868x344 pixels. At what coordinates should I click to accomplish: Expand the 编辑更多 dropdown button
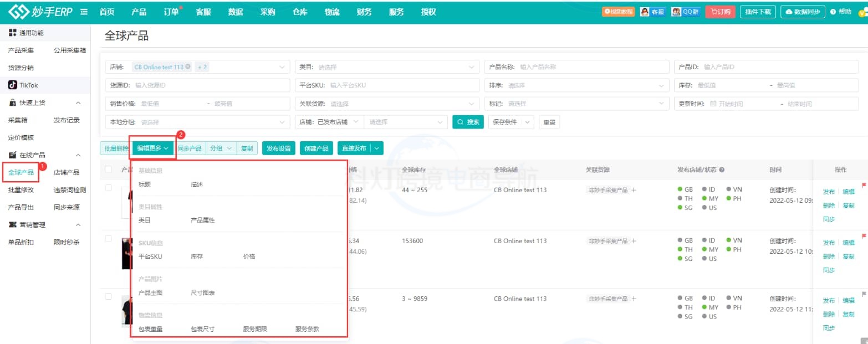[152, 148]
